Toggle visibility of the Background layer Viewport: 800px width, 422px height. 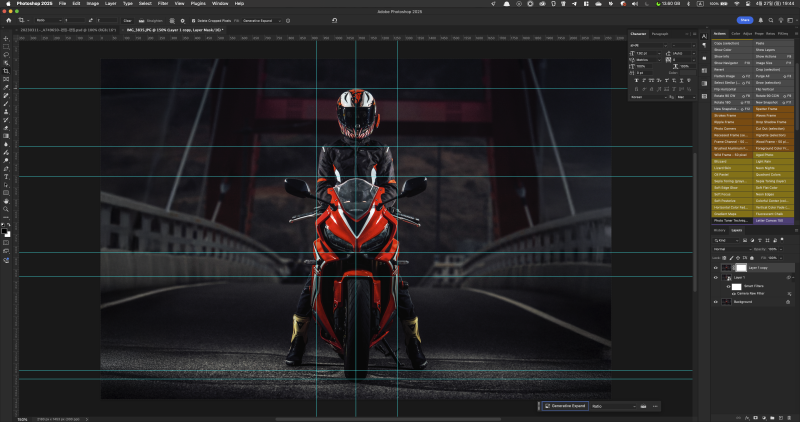716,301
